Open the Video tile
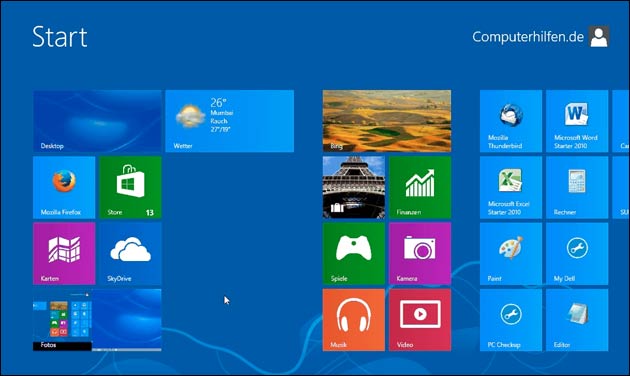The width and height of the screenshot is (630, 376). (420, 320)
